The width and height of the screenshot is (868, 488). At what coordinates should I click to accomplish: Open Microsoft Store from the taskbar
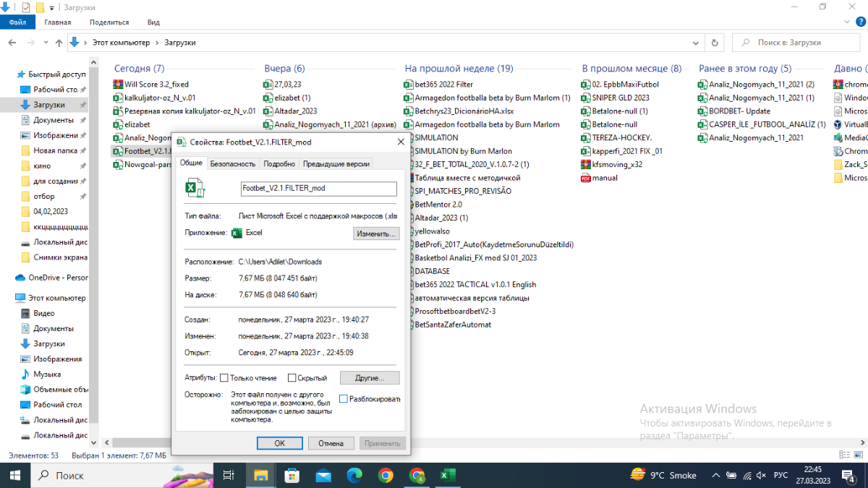(x=292, y=475)
